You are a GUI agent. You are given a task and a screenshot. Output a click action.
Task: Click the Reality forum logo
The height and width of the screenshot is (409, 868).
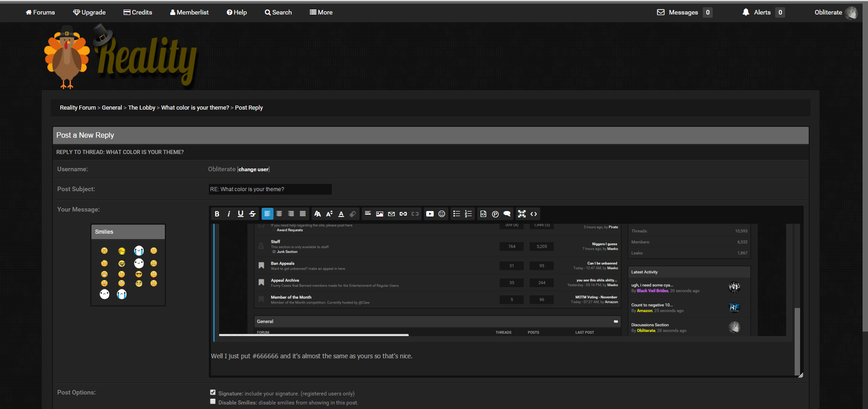pos(120,57)
